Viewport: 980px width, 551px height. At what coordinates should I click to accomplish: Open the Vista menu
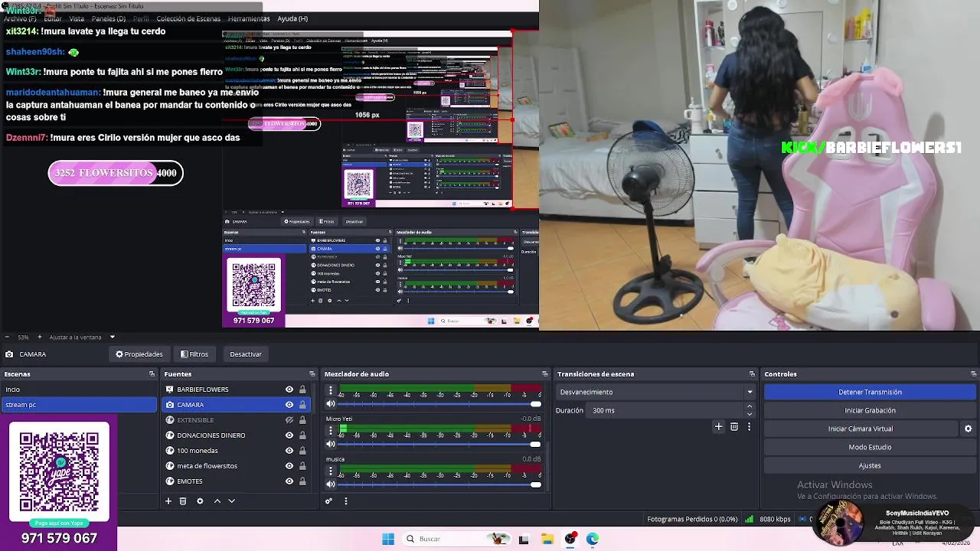coord(77,18)
